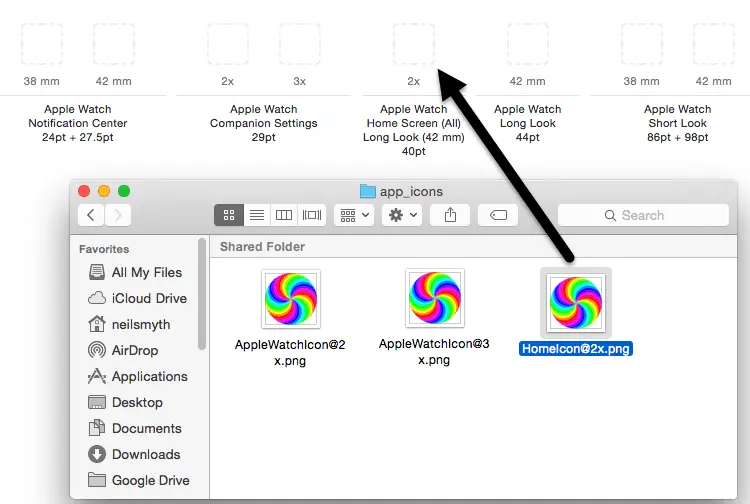
Task: Go back with the Finder back arrow
Action: 92,215
